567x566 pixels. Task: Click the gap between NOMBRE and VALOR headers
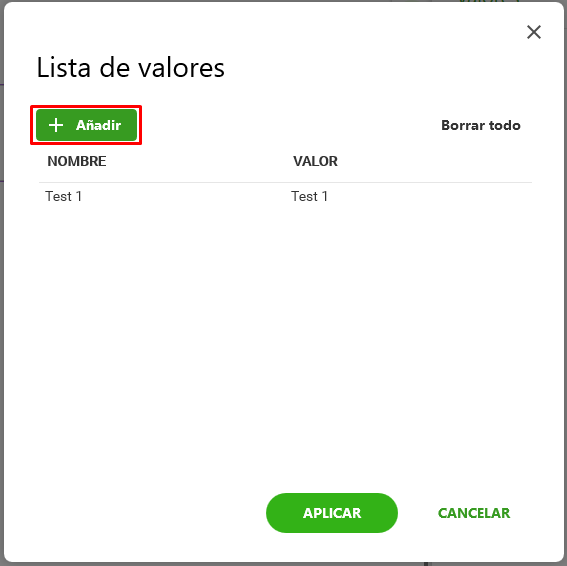coord(199,161)
